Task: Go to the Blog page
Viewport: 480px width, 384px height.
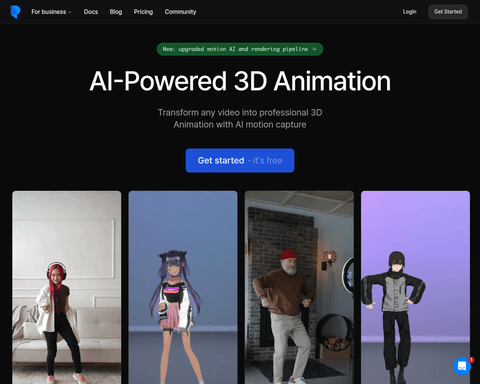Action: click(116, 12)
